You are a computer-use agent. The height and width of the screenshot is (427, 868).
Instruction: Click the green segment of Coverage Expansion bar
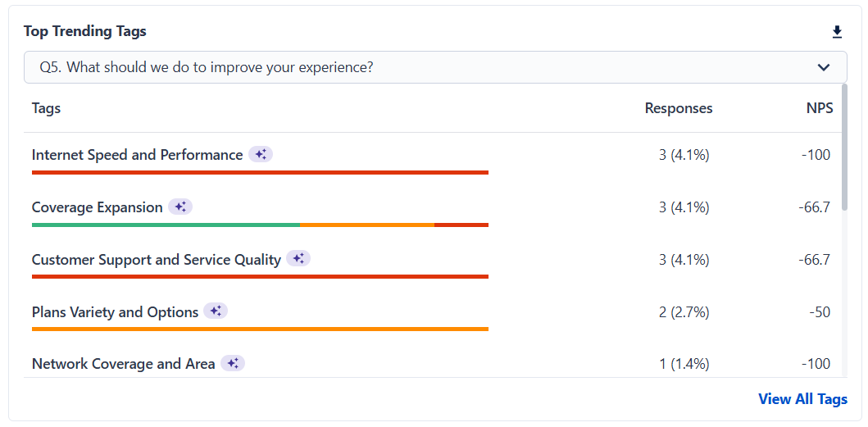coord(164,225)
